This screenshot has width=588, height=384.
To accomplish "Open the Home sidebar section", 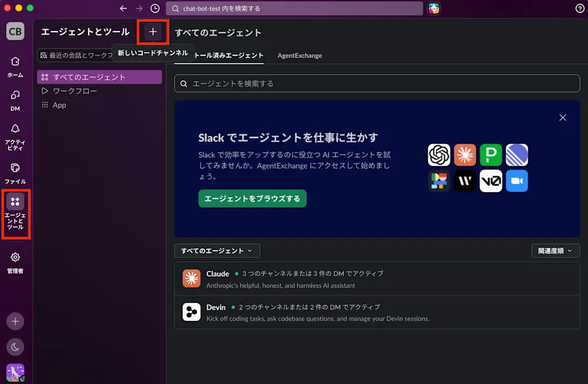I will point(15,67).
